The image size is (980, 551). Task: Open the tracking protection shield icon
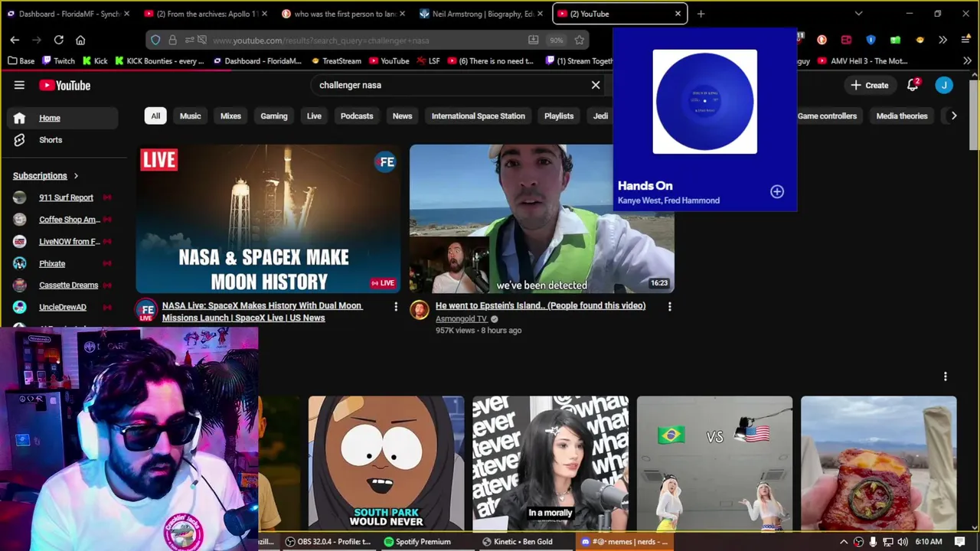155,40
